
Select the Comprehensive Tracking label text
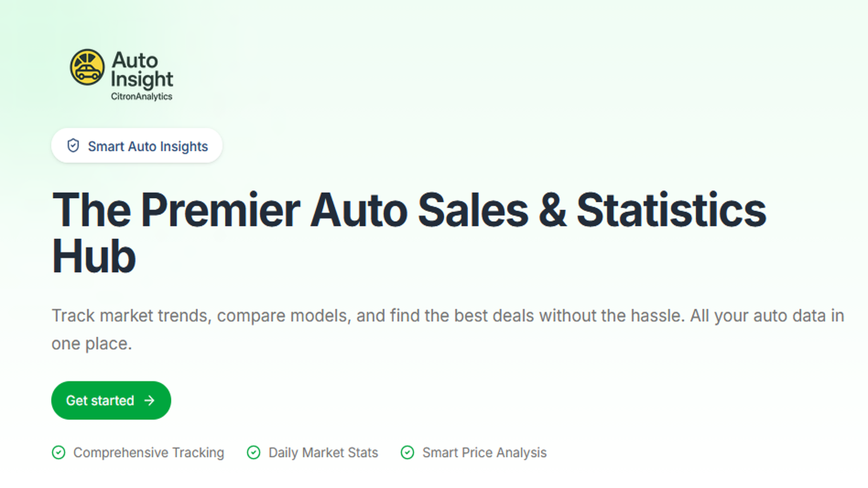coord(149,452)
